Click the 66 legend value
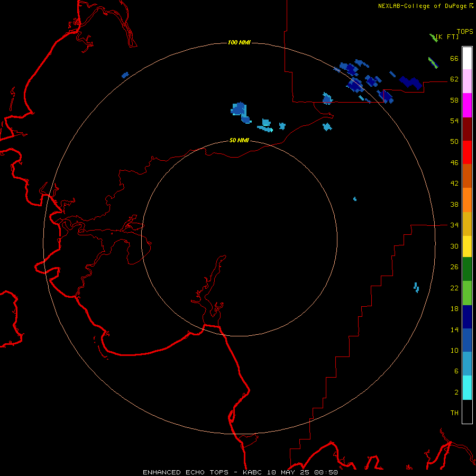The width and height of the screenshot is (476, 476). (x=454, y=58)
